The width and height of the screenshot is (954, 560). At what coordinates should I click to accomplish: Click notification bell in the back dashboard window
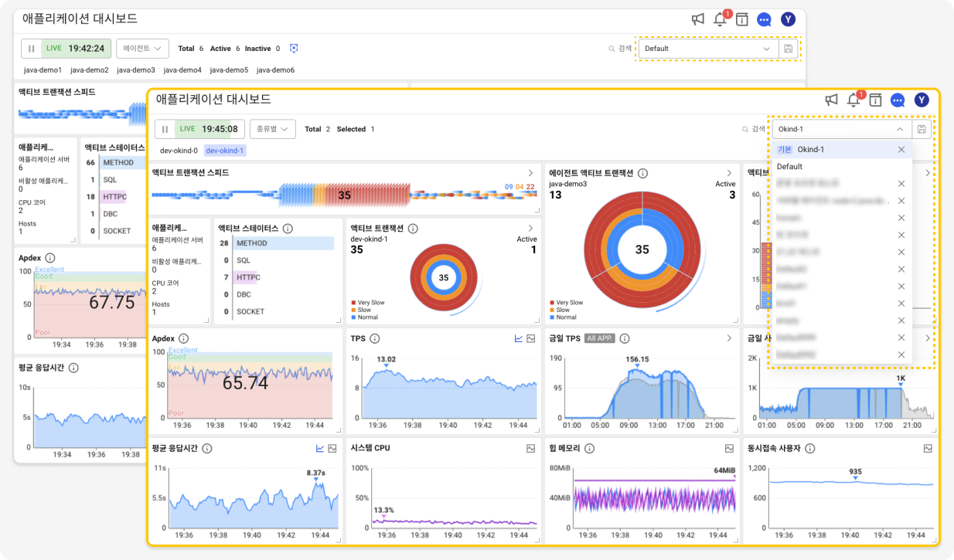721,19
